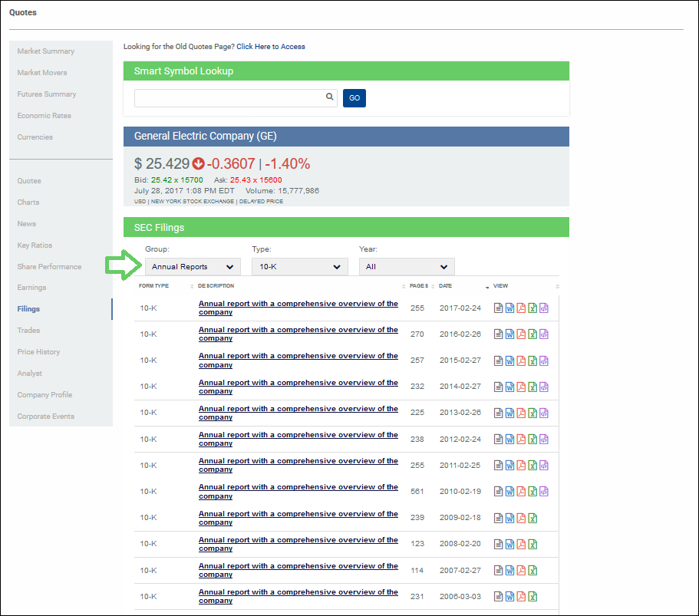Open PDF version of 2016-02-26 filing

[521, 334]
